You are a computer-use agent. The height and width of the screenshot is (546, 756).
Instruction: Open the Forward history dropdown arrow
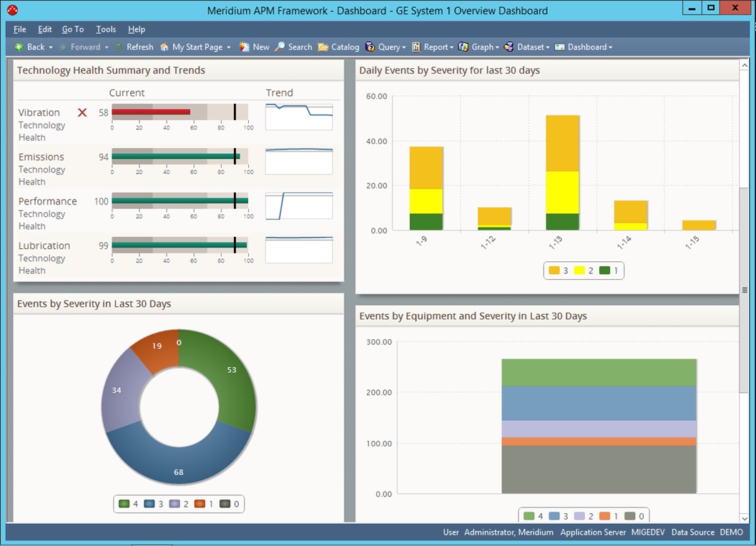[x=107, y=47]
